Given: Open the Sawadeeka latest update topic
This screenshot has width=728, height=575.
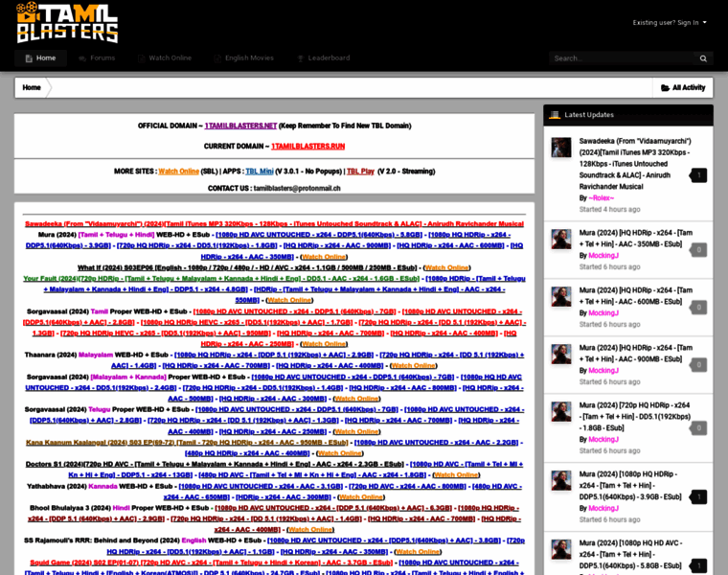Looking at the screenshot, I should (635, 164).
